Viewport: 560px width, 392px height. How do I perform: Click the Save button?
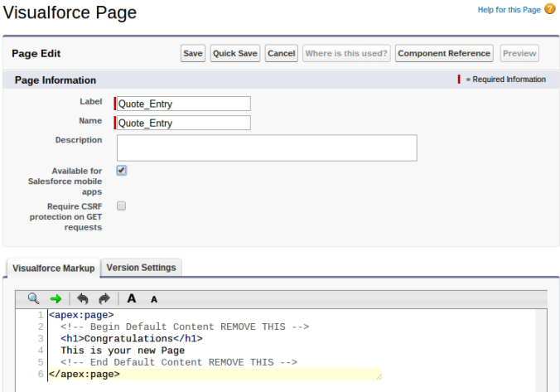coord(193,53)
